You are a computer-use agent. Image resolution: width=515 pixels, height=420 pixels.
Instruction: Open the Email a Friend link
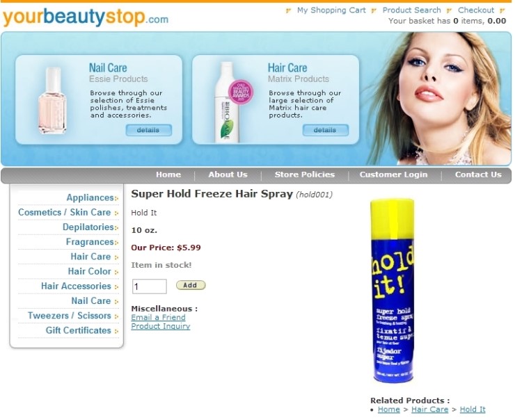pyautogui.click(x=158, y=317)
